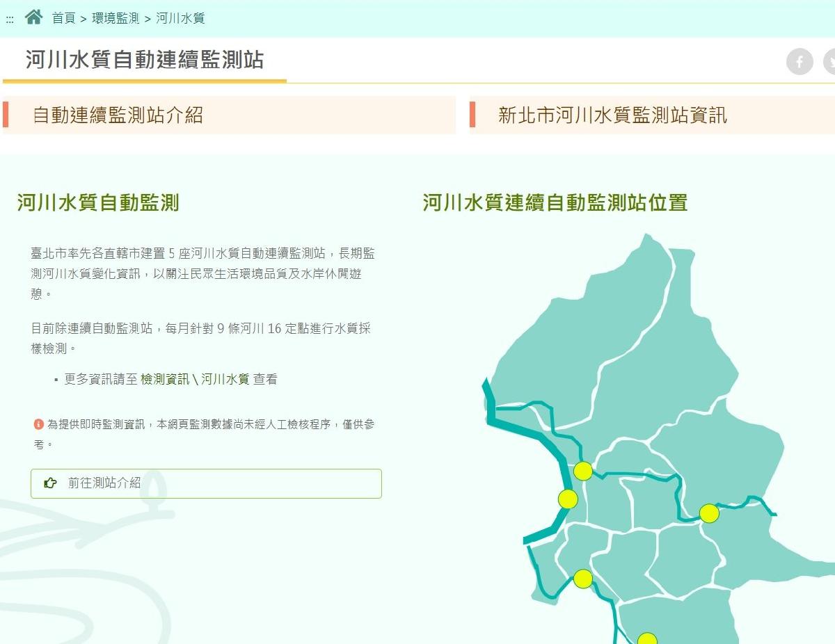The width and height of the screenshot is (835, 644).
Task: Click the yellow marker on the southwestern river
Action: pos(583,579)
